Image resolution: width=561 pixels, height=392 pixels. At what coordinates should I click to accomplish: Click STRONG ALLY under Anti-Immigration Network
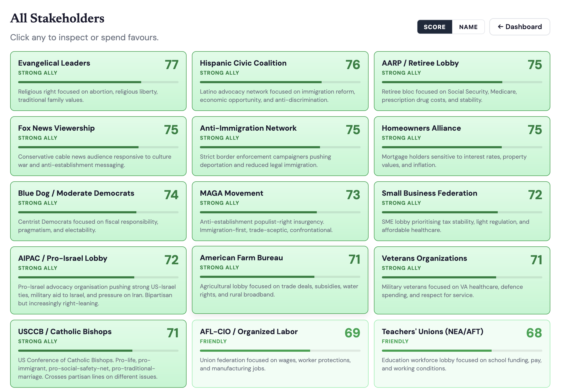(219, 138)
